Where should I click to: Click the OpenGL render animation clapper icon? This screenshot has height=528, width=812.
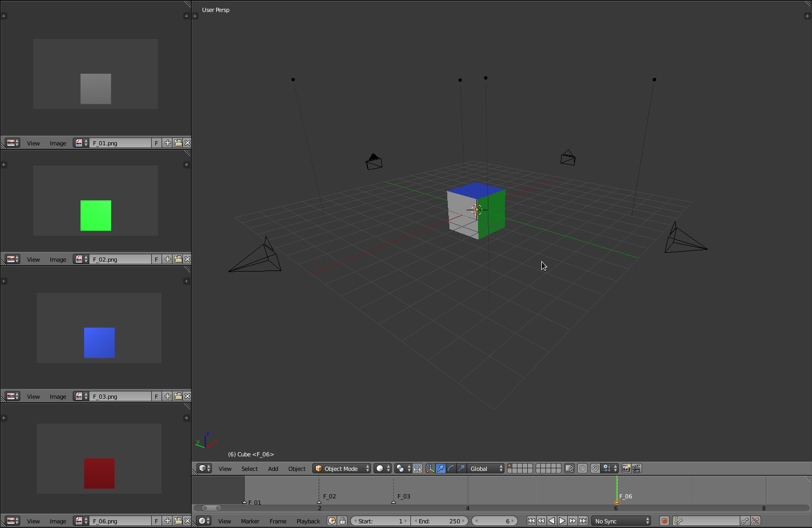636,468
